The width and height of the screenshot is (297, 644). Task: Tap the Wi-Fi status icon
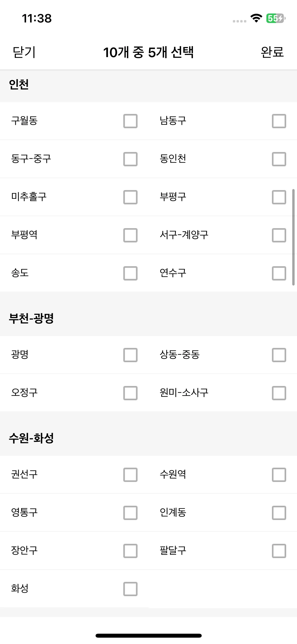[x=256, y=18]
